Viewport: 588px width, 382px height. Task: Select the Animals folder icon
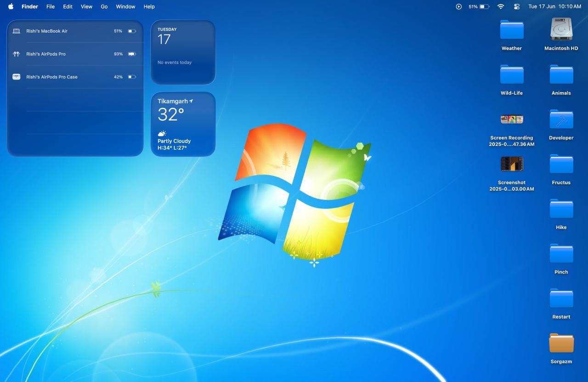[x=561, y=74]
